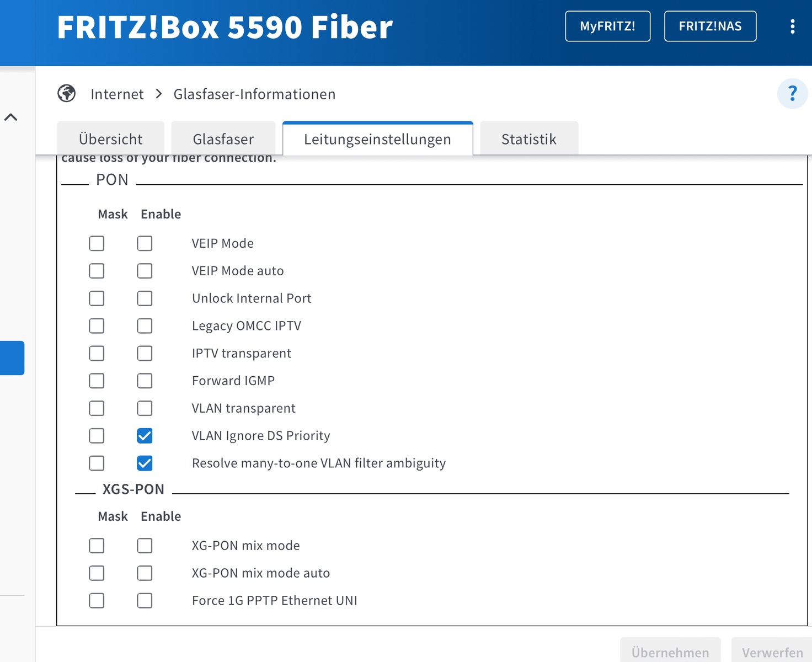Screen dimensions: 812x662
Task: Tick Mask for VEIP Mode auto
Action: click(x=97, y=271)
